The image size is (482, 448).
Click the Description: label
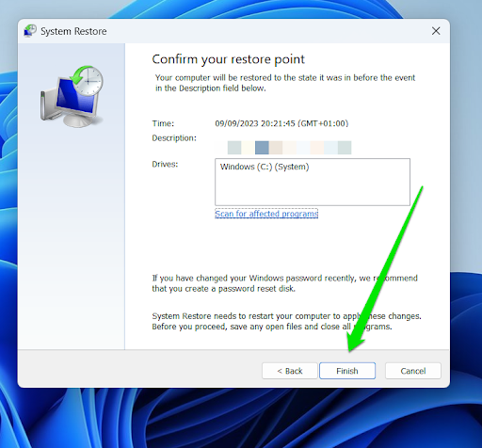click(174, 138)
